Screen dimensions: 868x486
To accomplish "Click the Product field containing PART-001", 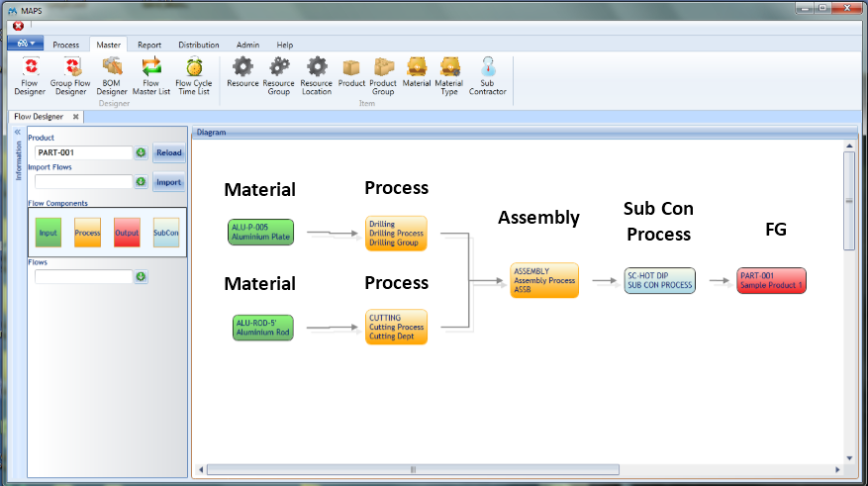I will (83, 152).
